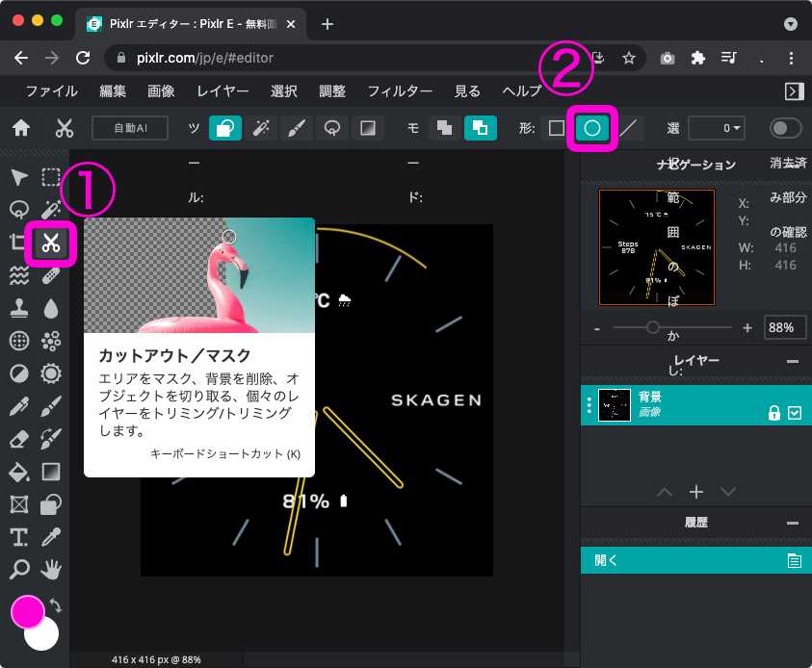The width and height of the screenshot is (812, 668).
Task: Select the Heal bandage tool
Action: [x=51, y=276]
